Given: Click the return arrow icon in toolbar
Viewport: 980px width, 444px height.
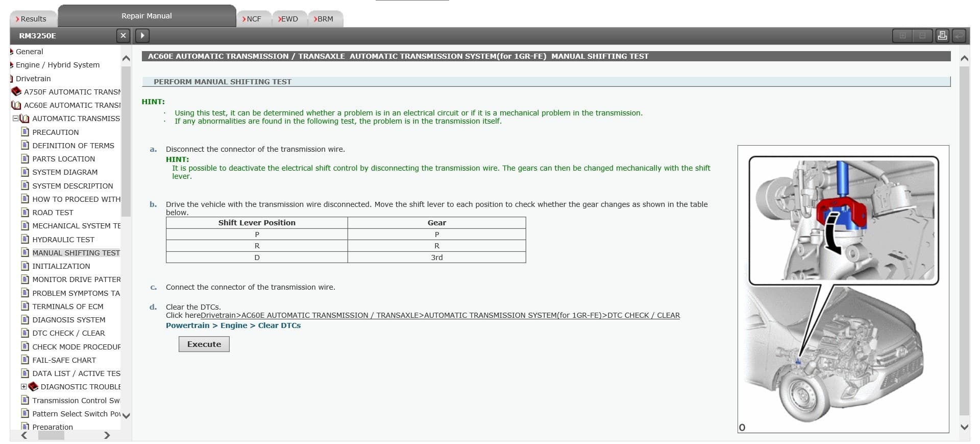Looking at the screenshot, I should [960, 35].
